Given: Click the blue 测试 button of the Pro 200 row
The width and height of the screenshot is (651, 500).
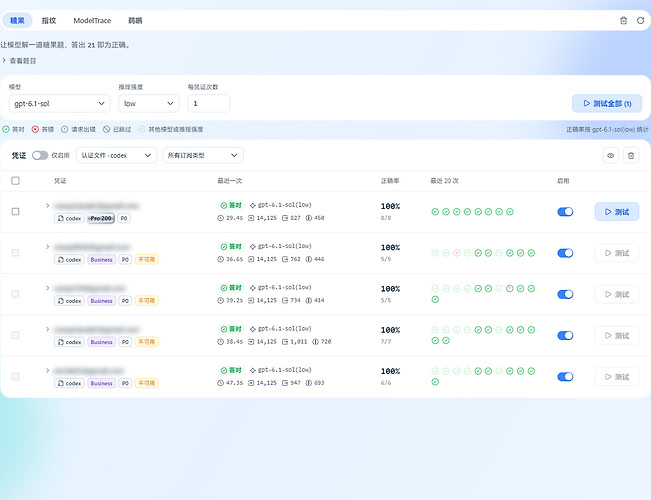Looking at the screenshot, I should 617,212.
